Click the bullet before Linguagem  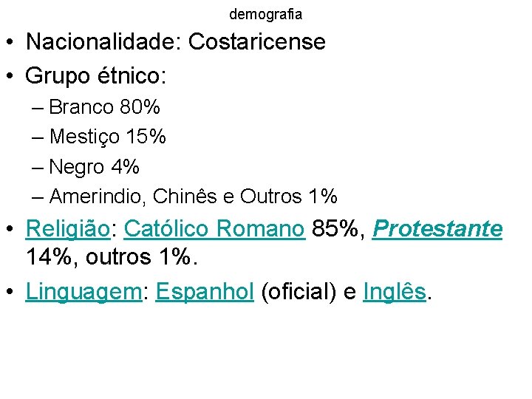pos(10,291)
